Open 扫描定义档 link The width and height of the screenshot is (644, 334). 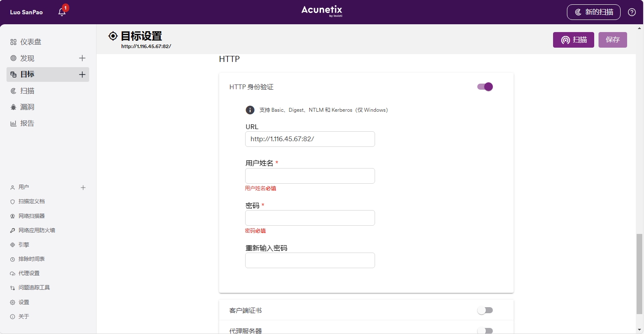[x=32, y=201]
